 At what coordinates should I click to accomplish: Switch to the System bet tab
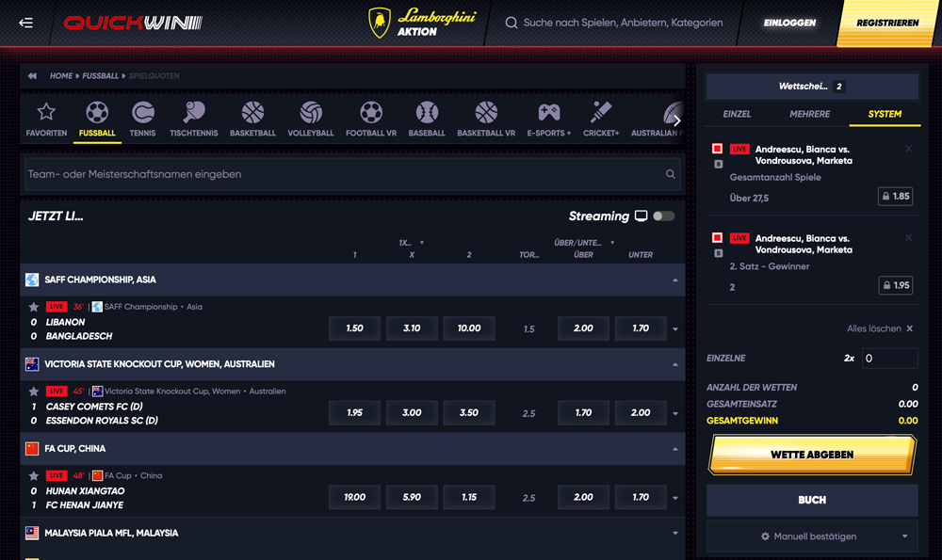point(885,114)
